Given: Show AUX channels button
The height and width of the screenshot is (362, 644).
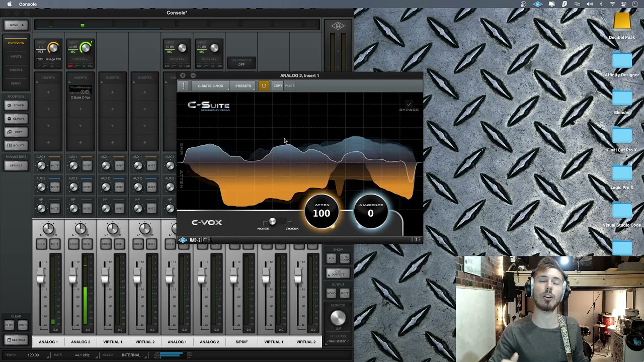Looking at the screenshot, I should [x=331, y=258].
